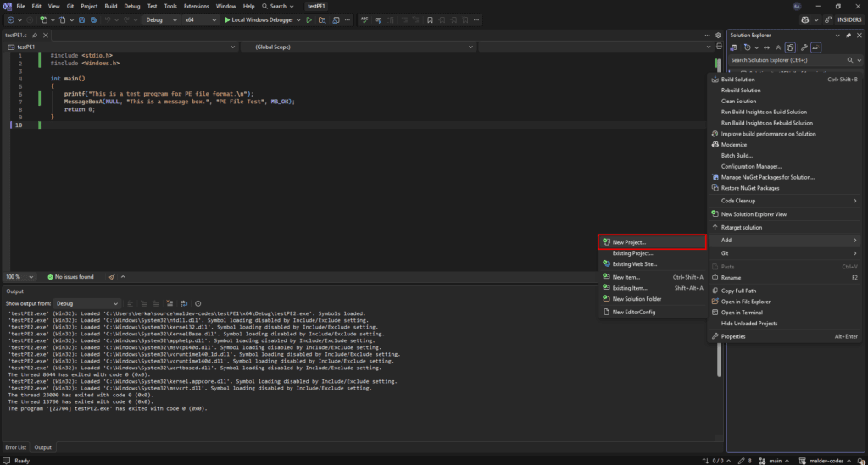Click the wrench Properties icon in Solution Explorer
The width and height of the screenshot is (868, 465).
[x=804, y=47]
